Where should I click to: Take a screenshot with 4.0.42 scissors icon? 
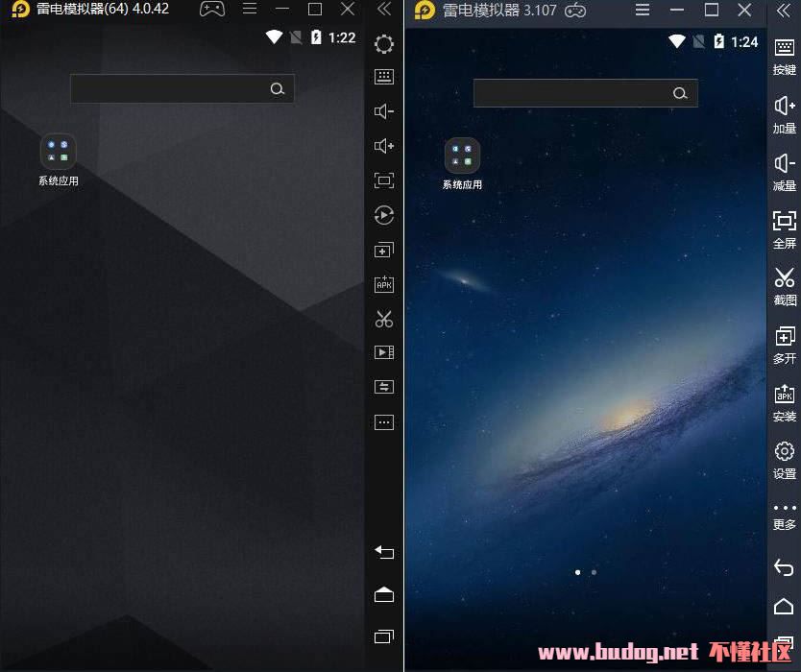click(x=384, y=319)
